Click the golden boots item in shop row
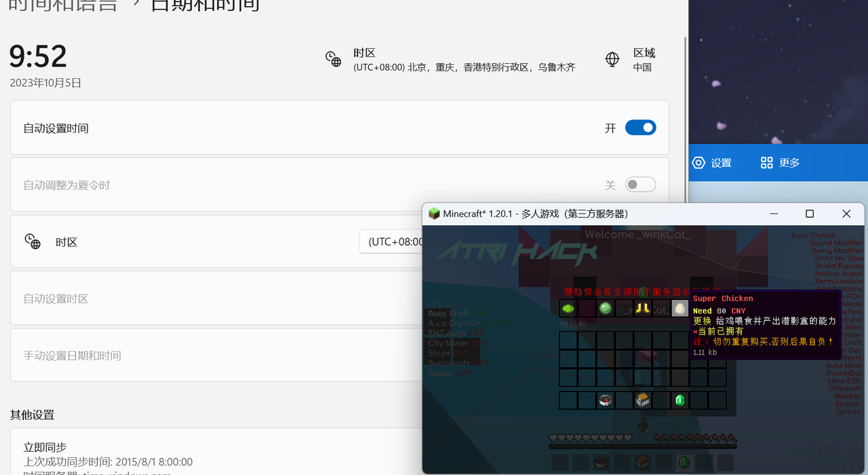The image size is (868, 475). coord(643,309)
